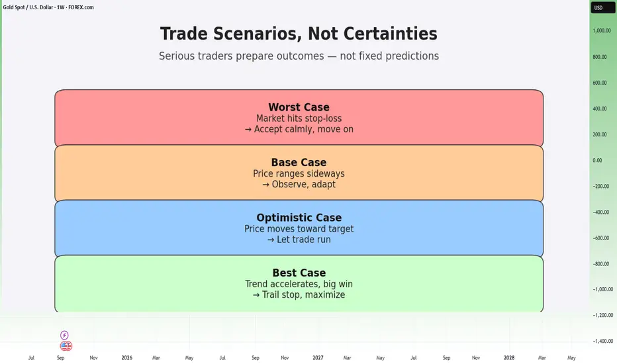Viewport: 617px width, 364px height.
Task: Click the 2026 label on time axis
Action: coord(126,357)
